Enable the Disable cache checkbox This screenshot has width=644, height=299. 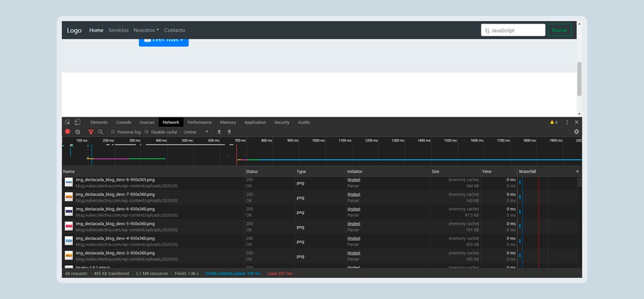(147, 132)
